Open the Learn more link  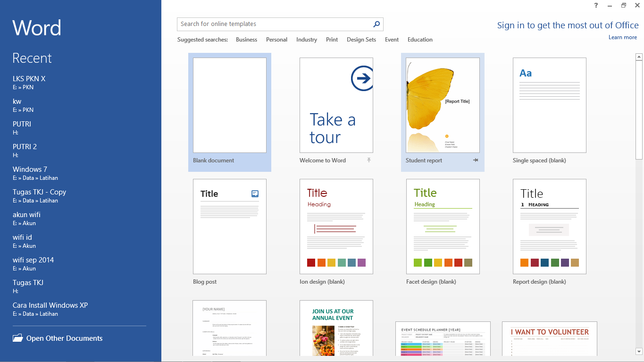tap(622, 37)
